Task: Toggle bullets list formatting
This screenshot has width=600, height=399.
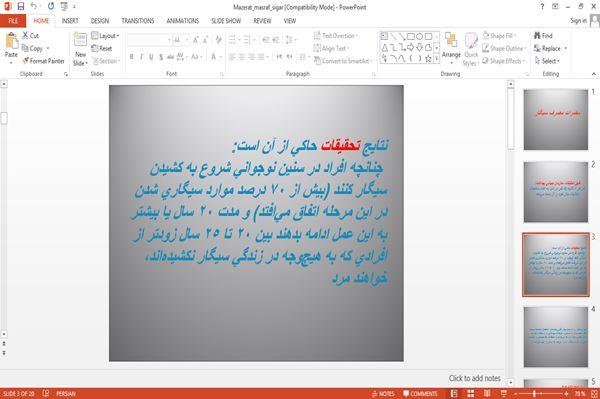Action: [x=233, y=40]
